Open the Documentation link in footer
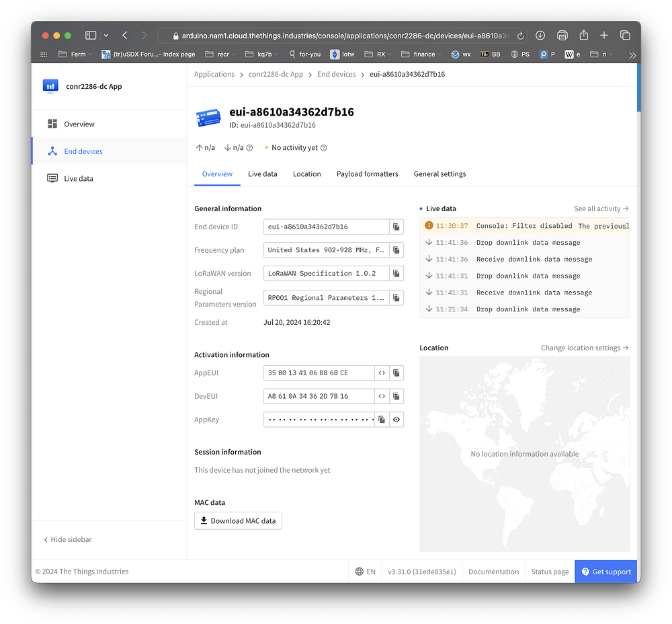The width and height of the screenshot is (672, 624). 493,572
